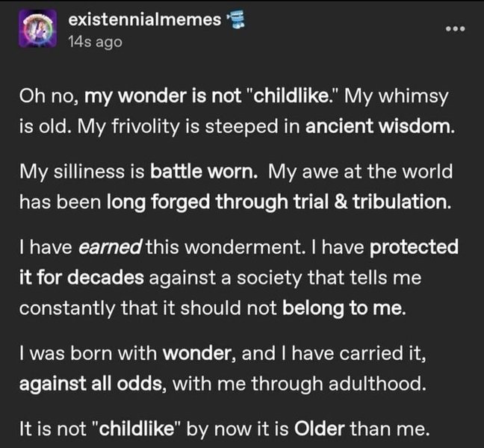Click the text "My awe at the world"
This screenshot has width=484, height=448.
[x=360, y=172]
